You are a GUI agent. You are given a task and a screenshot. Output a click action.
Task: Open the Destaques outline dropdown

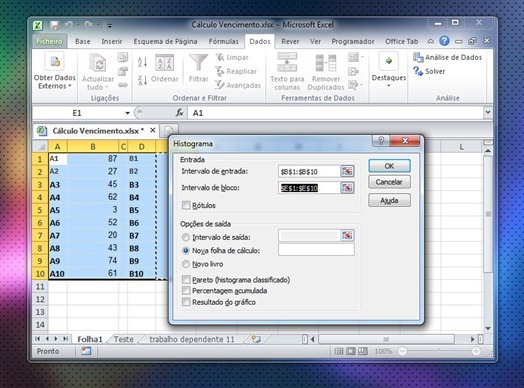point(389,70)
